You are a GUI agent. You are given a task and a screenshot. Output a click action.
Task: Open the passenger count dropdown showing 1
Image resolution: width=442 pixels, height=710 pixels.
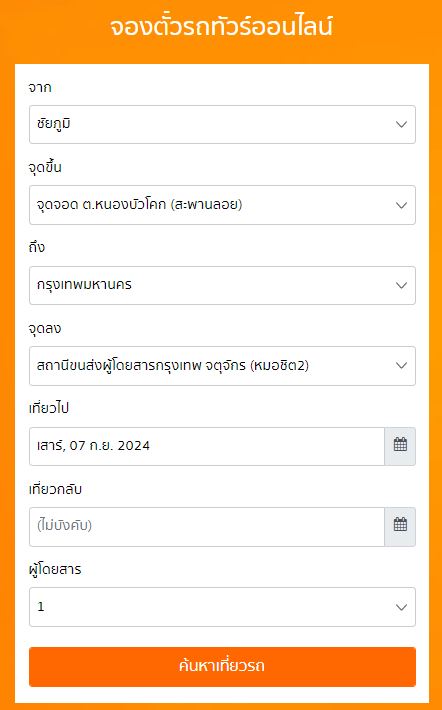222,607
